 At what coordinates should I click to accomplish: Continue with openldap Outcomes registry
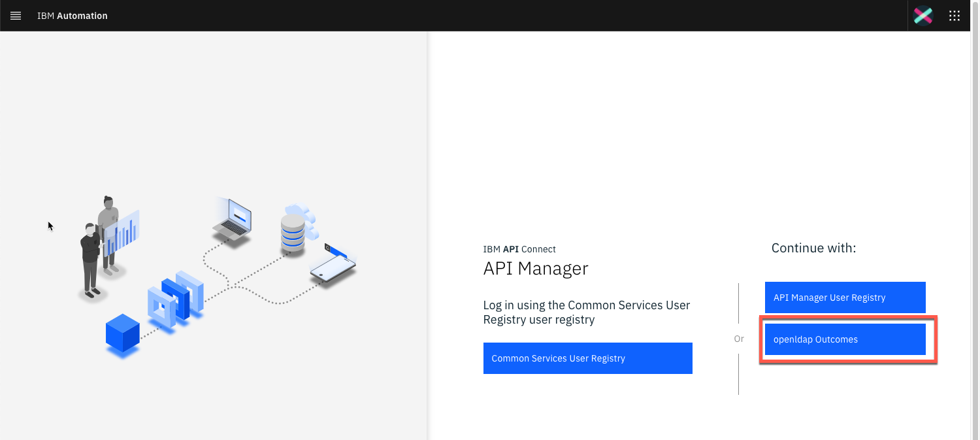[845, 339]
